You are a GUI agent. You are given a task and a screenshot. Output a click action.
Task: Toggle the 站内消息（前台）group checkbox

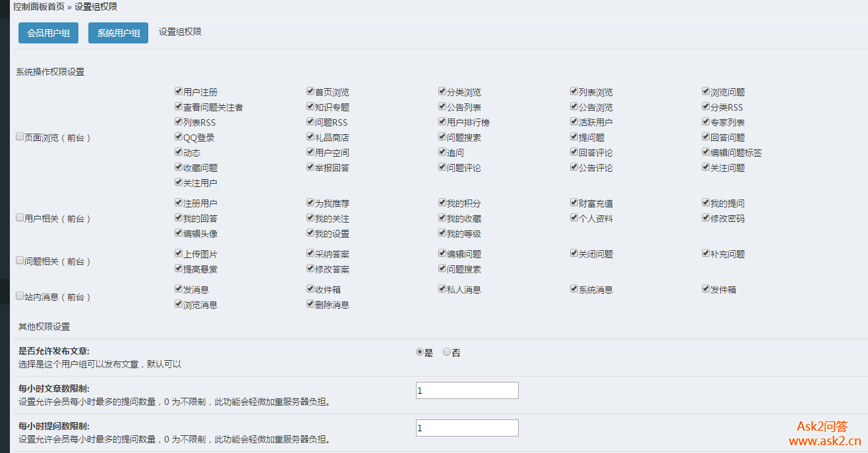click(x=20, y=296)
